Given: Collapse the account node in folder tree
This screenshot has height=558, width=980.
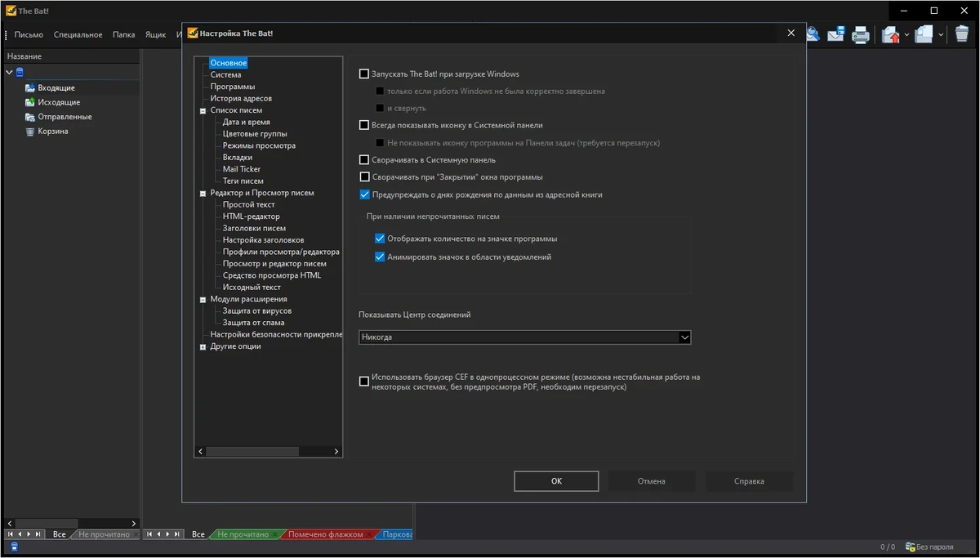Looking at the screenshot, I should [9, 72].
